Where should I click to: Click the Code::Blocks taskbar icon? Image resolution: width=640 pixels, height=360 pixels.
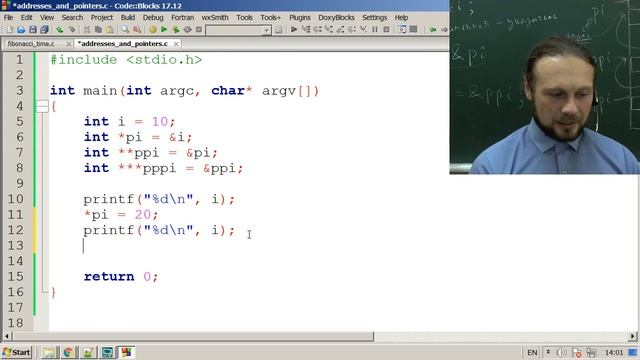pyautogui.click(x=126, y=352)
